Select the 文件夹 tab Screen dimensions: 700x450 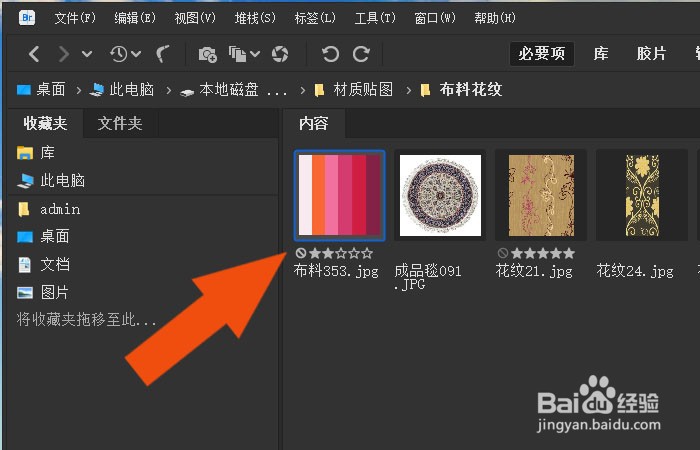(120, 123)
